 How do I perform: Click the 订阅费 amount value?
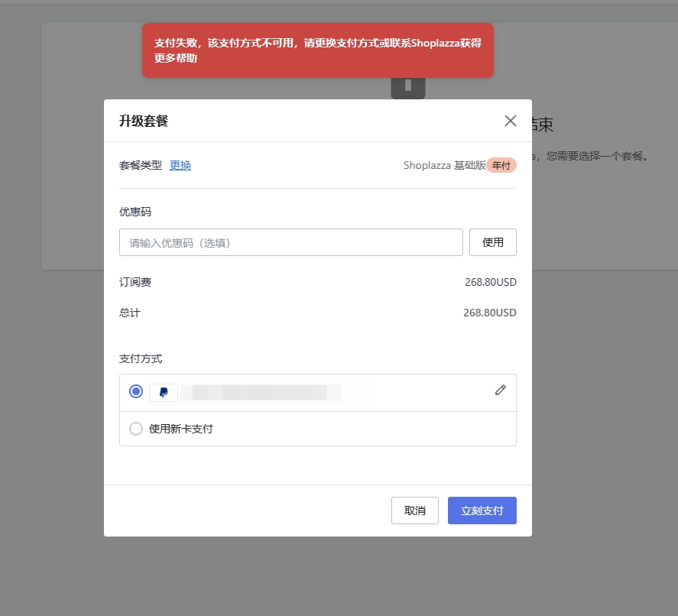(490, 282)
